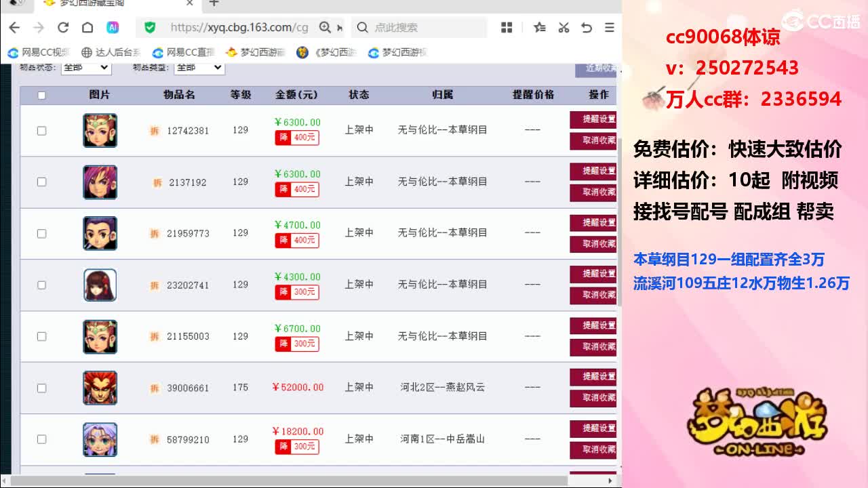Open the 达人后台 bookmark
Viewport: 868px width, 488px height.
point(111,52)
